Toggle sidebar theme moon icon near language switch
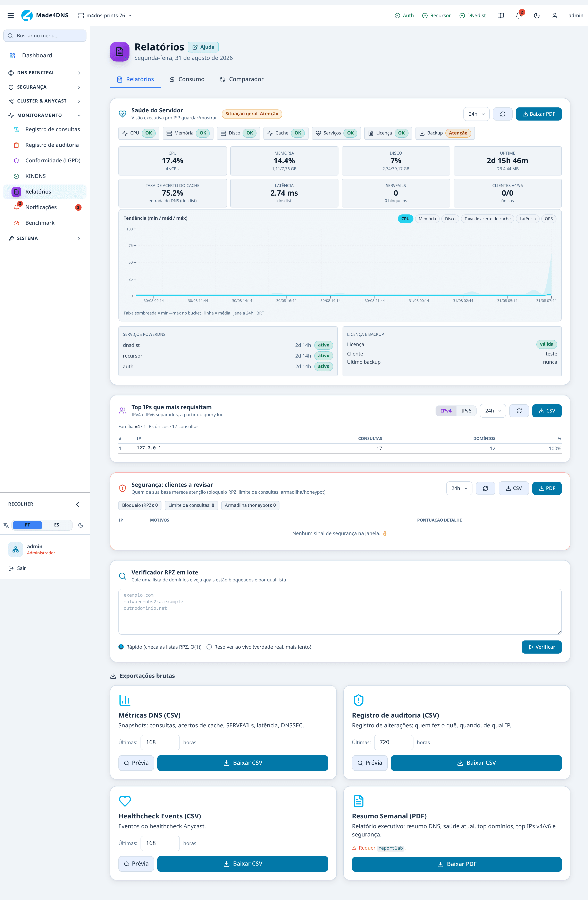This screenshot has height=900, width=588. point(81,525)
